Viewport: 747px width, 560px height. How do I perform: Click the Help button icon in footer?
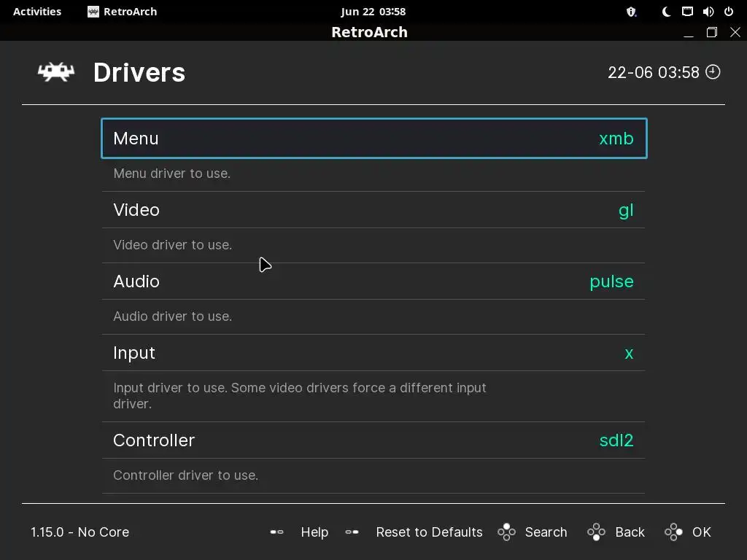pyautogui.click(x=276, y=532)
